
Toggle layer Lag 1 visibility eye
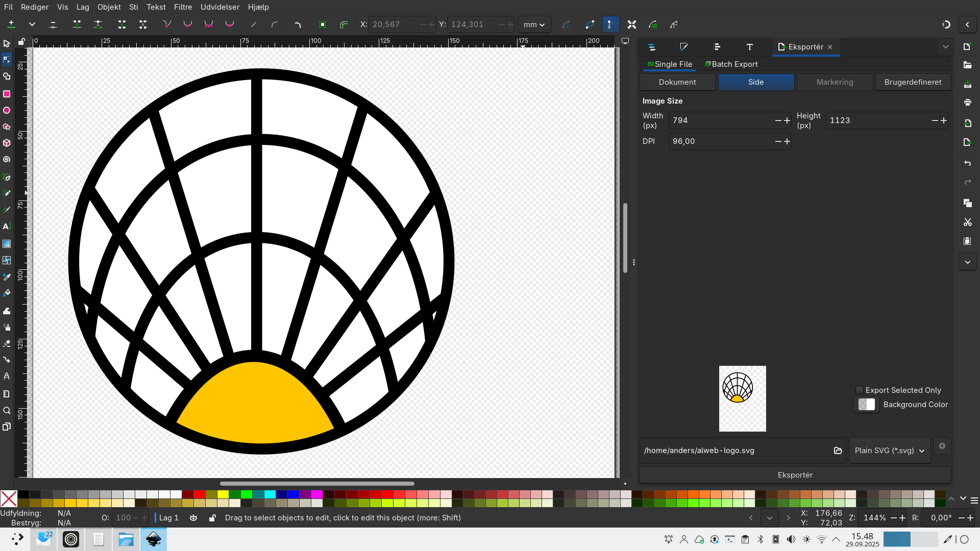[193, 518]
